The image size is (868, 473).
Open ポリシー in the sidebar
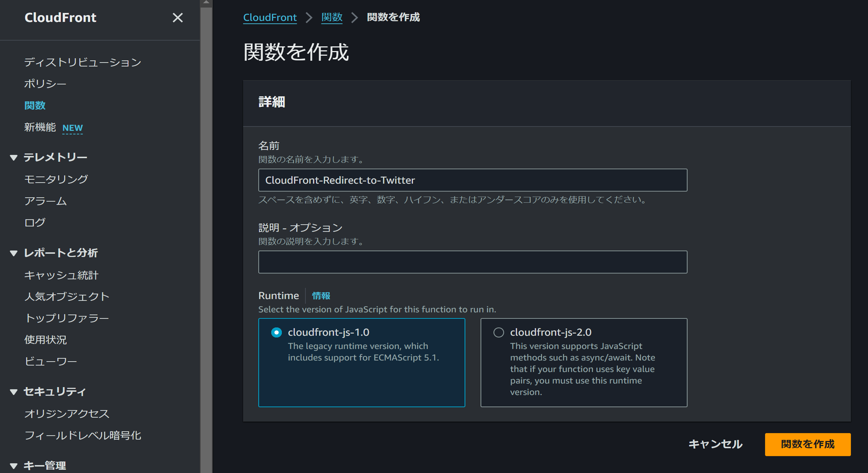click(x=45, y=84)
